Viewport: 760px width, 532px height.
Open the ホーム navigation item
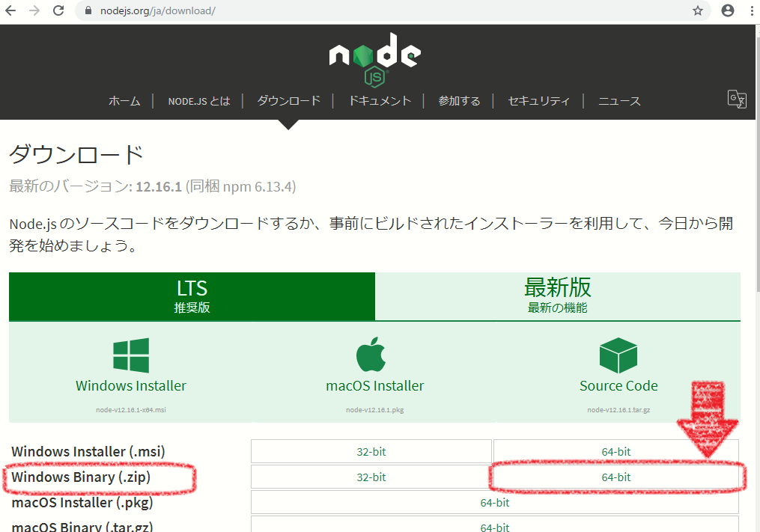124,101
